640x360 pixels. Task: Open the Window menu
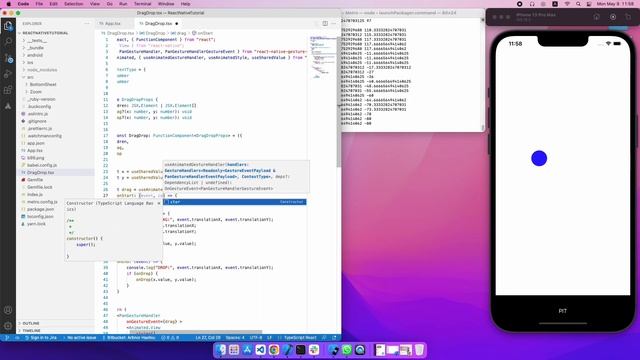pos(166,4)
